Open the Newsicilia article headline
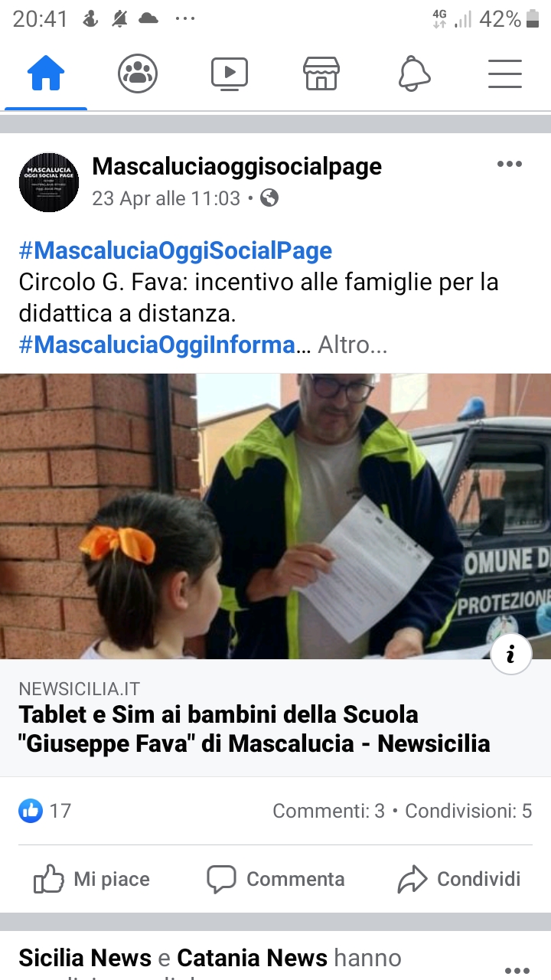The image size is (551, 980). click(255, 728)
